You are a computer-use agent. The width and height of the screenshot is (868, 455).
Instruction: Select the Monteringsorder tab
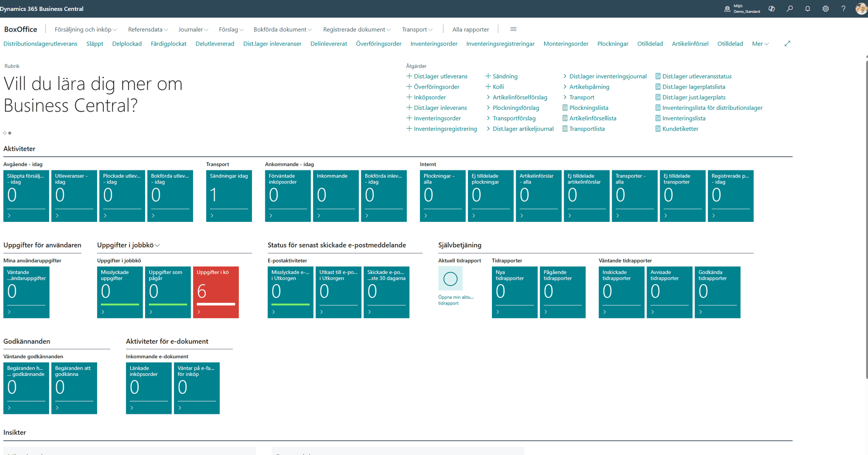click(566, 44)
